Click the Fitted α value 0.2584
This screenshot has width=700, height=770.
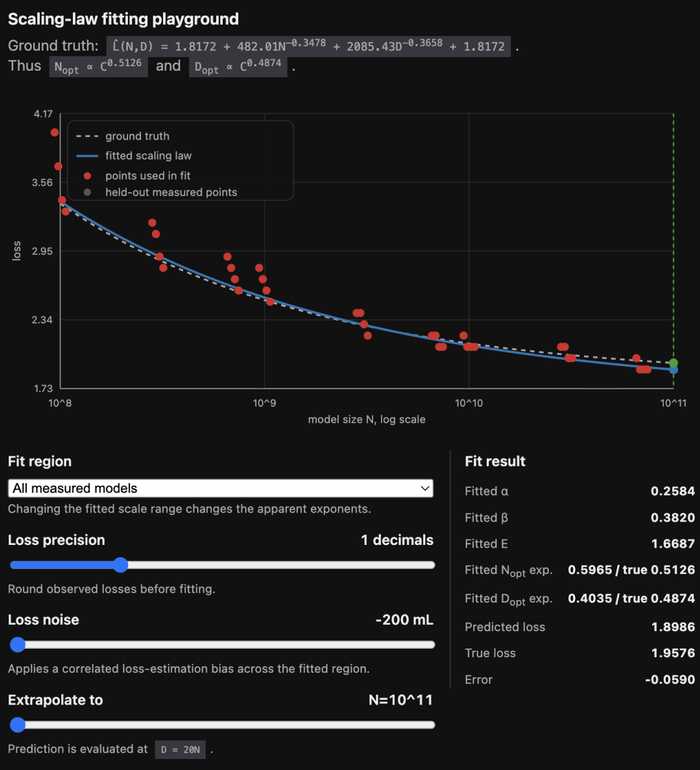(672, 491)
